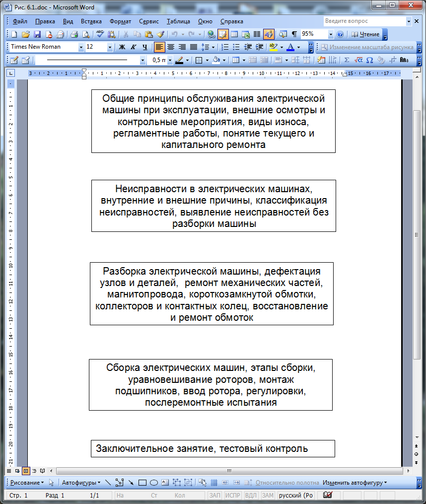The image size is (426, 504).
Task: Expand the line style dropdown
Action: [x=142, y=60]
